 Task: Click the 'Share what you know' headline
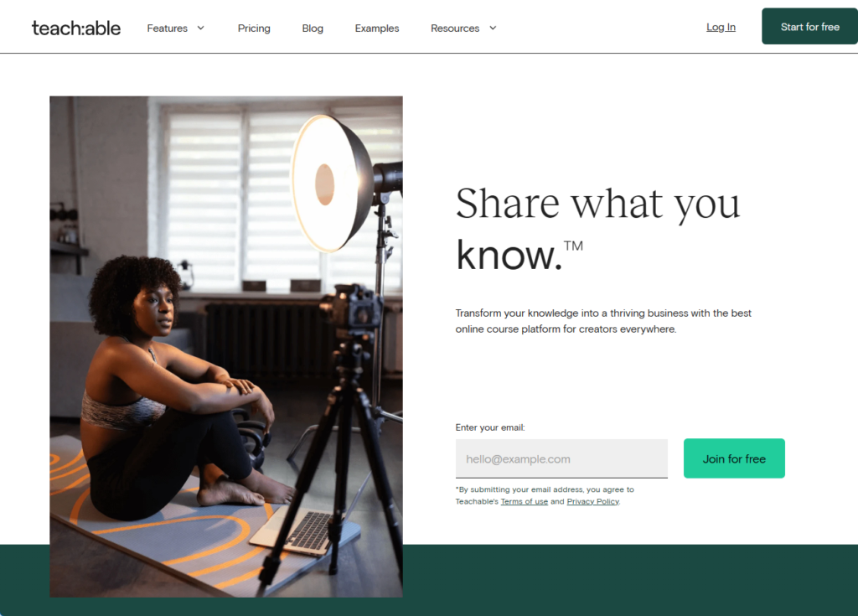coord(597,229)
